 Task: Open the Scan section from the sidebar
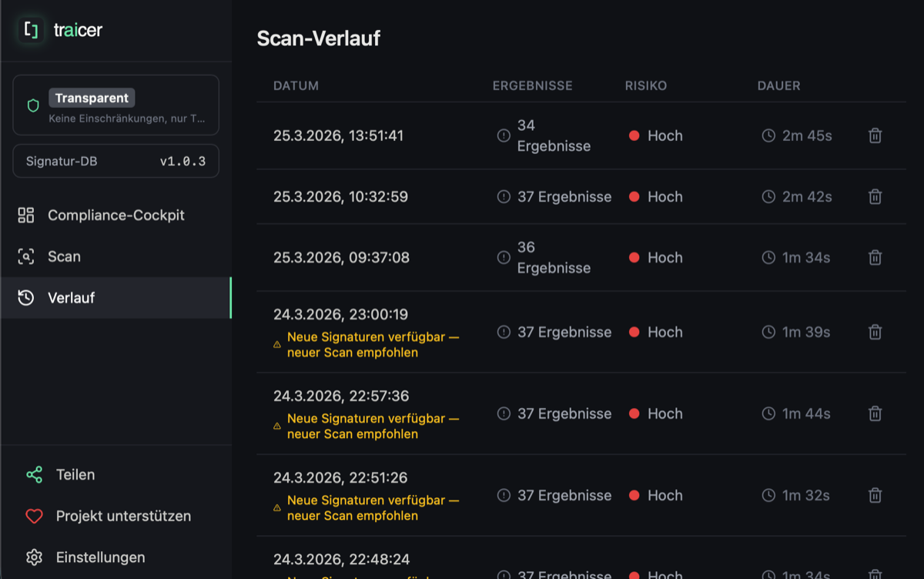(x=65, y=256)
